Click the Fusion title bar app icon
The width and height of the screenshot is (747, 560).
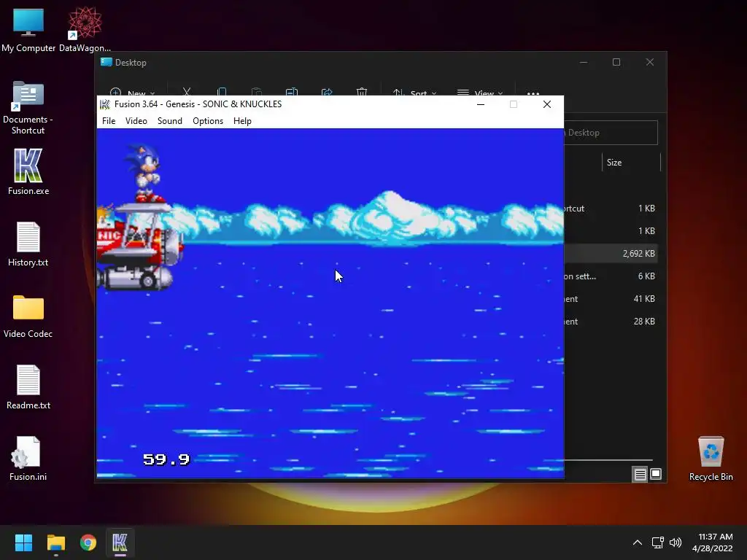point(105,104)
